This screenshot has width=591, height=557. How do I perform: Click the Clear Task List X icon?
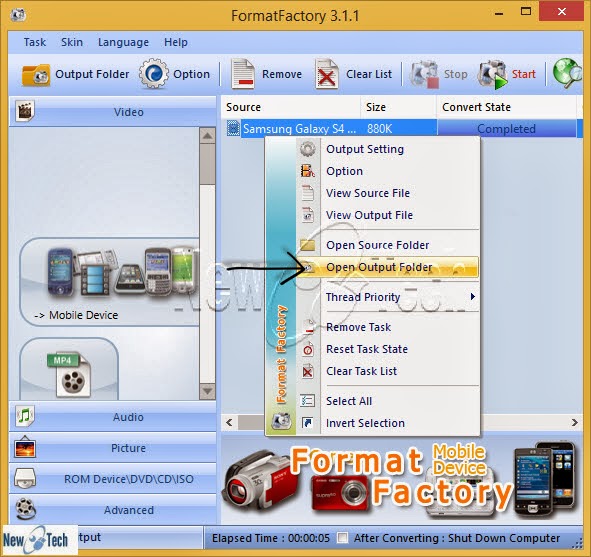[x=308, y=371]
